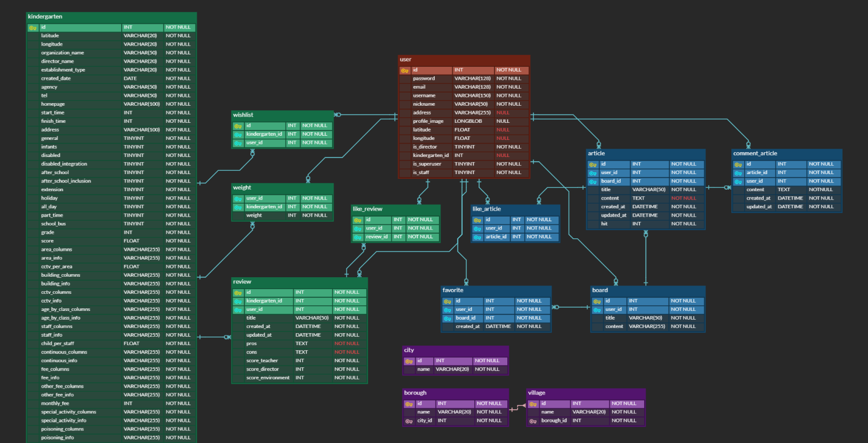The height and width of the screenshot is (443, 868).
Task: Select the weight table title
Action: tap(242, 188)
